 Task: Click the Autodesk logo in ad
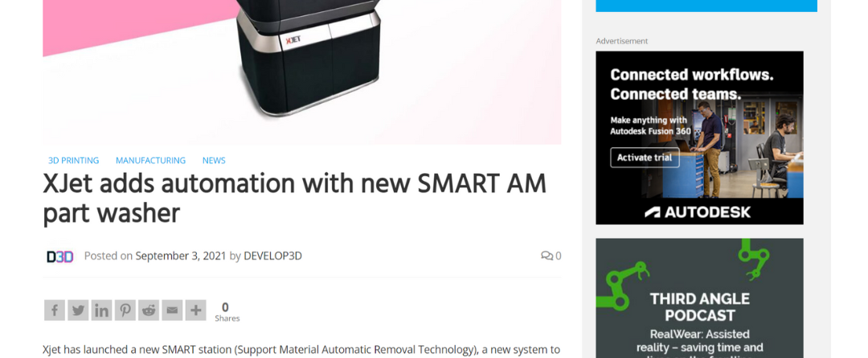[x=698, y=212]
